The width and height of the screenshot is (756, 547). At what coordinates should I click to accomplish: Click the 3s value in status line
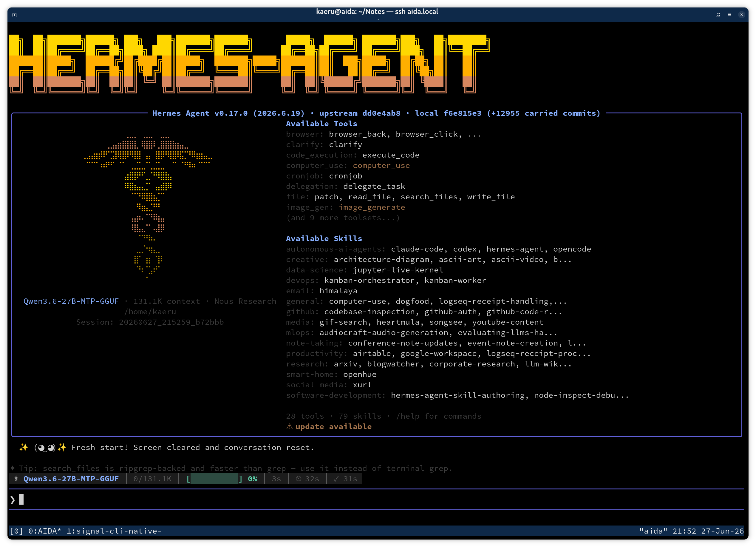point(276,479)
